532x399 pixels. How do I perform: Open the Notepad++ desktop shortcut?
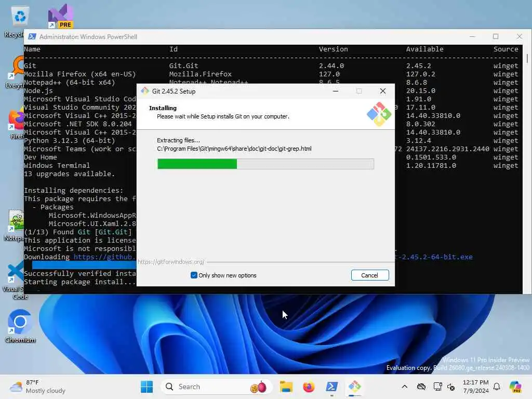coord(14,225)
